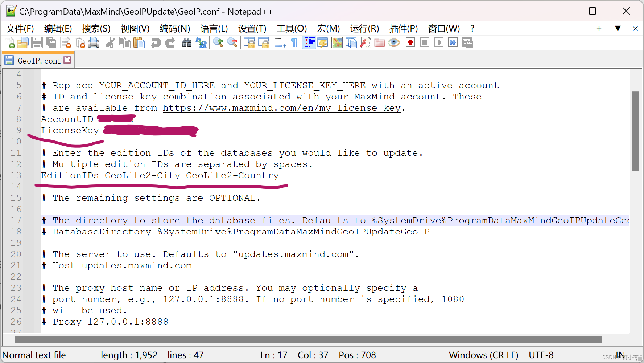Toggle word wrap in the toolbar
Screen dimensions: 644x363
pos(280,43)
